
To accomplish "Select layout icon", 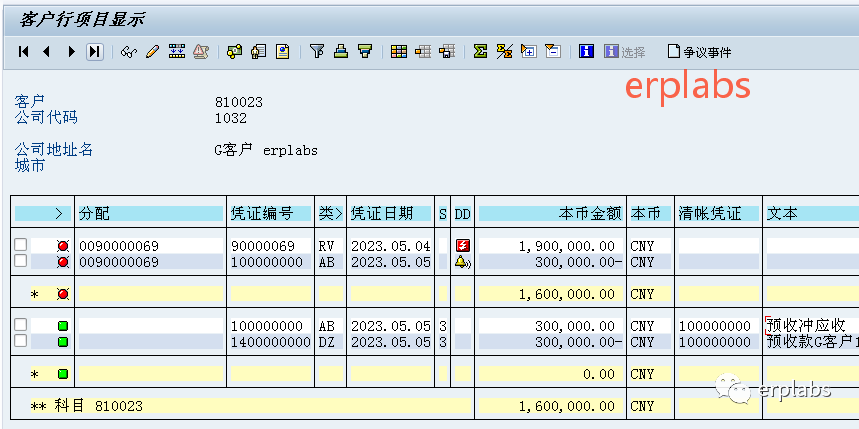I will point(423,52).
